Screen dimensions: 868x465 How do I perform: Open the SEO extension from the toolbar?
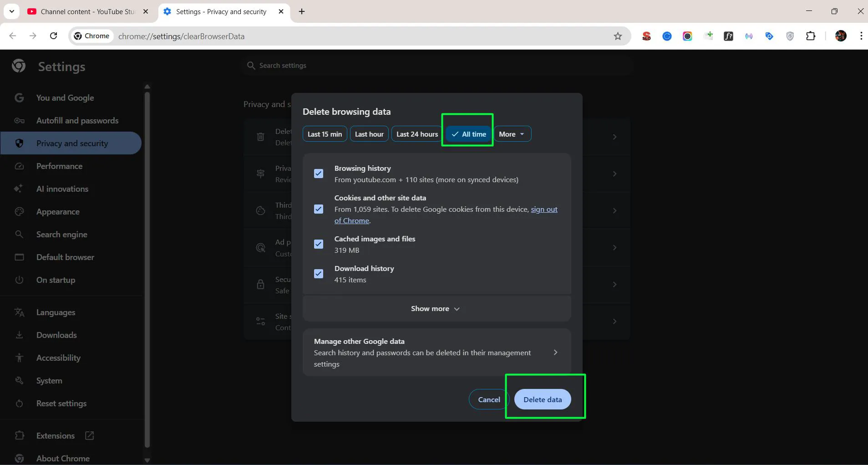pyautogui.click(x=647, y=36)
